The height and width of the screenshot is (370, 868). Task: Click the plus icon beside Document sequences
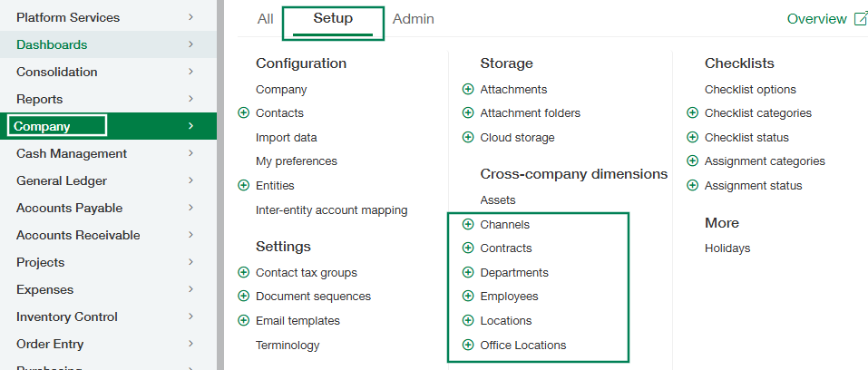(x=244, y=297)
